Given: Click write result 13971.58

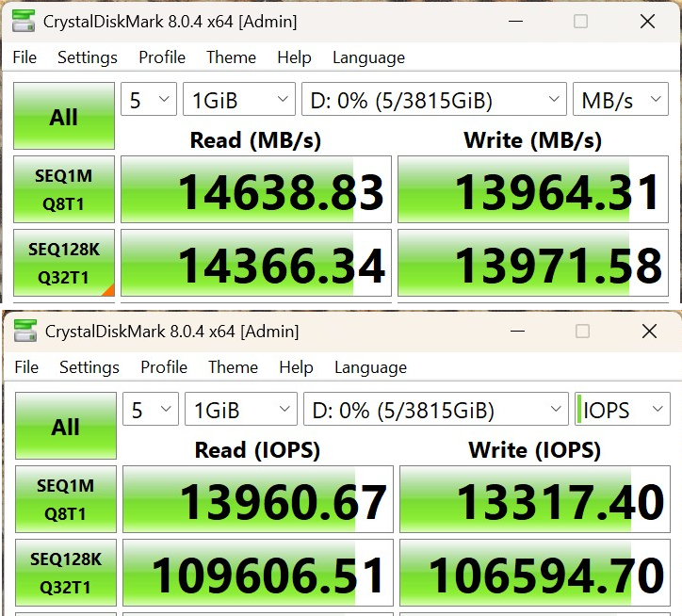Looking at the screenshot, I should pyautogui.click(x=533, y=263).
